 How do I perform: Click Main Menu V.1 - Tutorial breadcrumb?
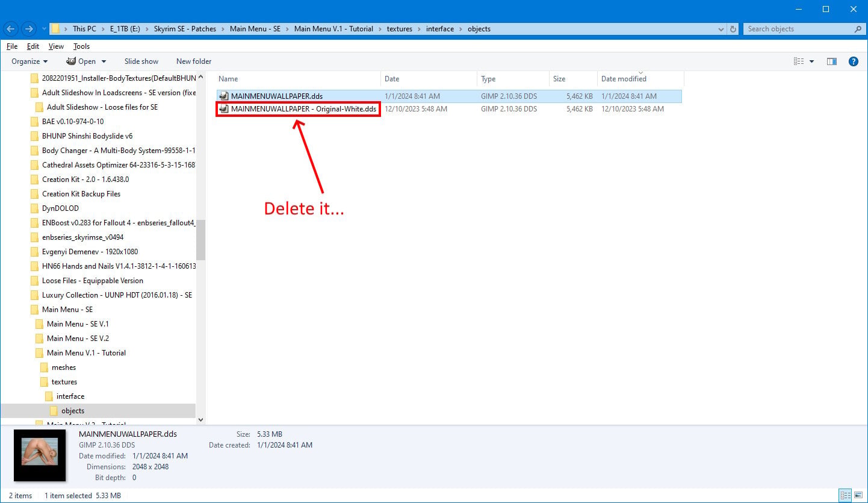[x=333, y=29]
